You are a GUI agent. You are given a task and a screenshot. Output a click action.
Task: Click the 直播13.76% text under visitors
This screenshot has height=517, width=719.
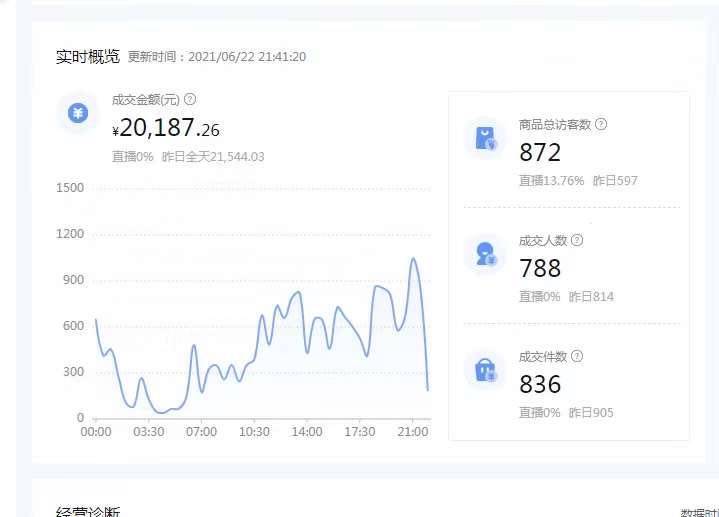point(551,181)
